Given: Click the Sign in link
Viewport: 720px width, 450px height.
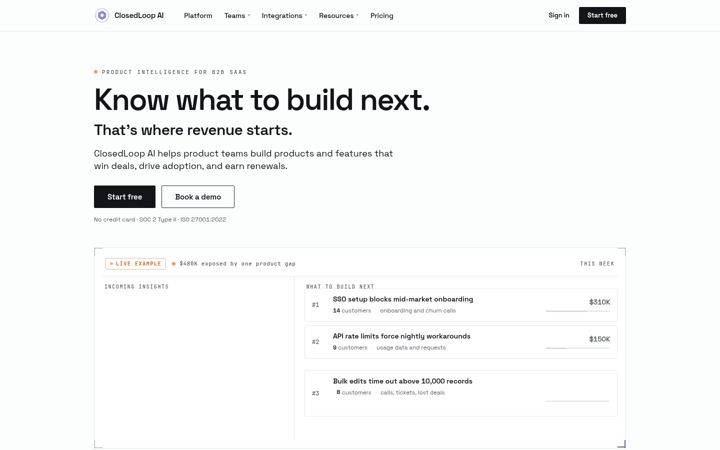Looking at the screenshot, I should coord(558,15).
